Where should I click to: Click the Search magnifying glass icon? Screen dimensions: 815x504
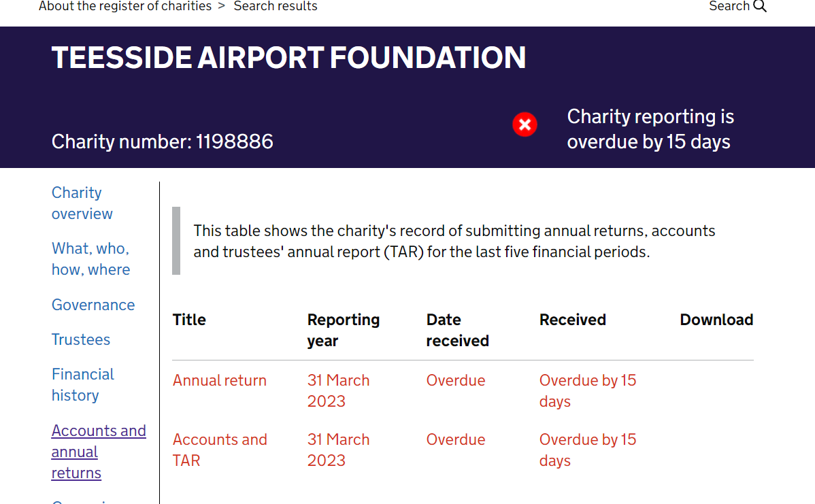[760, 6]
